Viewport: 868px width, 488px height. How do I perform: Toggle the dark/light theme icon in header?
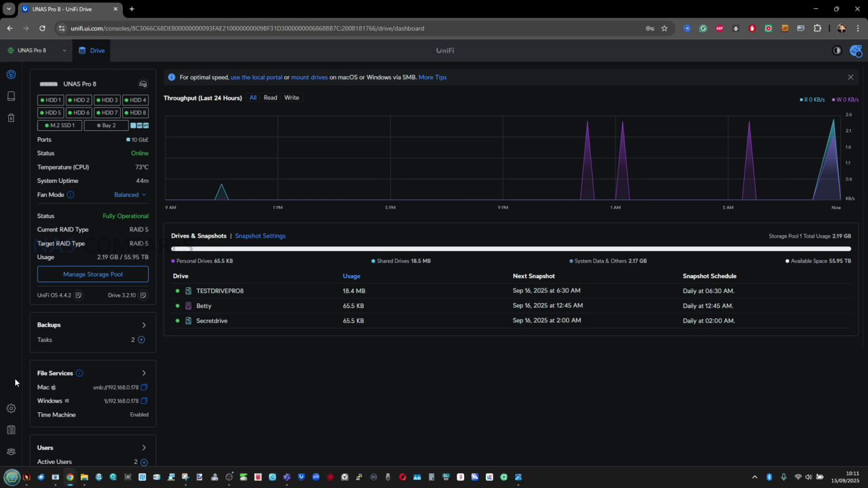click(x=837, y=50)
